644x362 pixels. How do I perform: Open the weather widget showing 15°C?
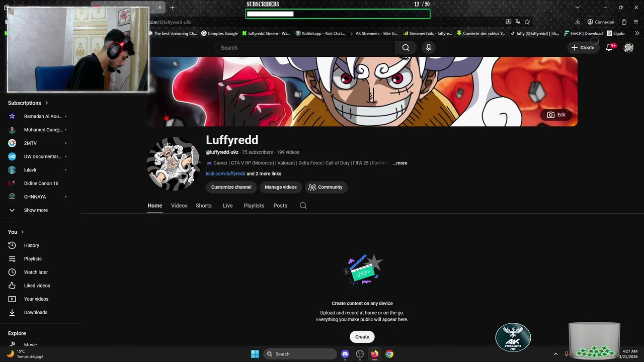25,354
